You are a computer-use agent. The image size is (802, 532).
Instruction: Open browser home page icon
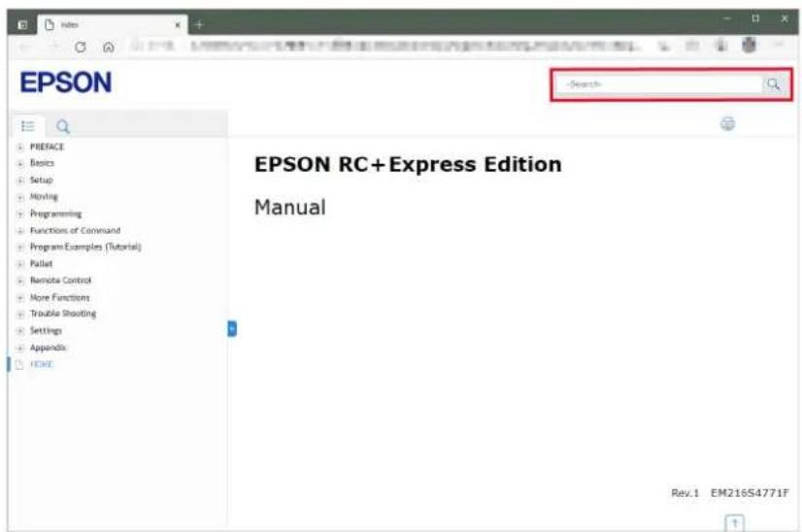(x=109, y=47)
